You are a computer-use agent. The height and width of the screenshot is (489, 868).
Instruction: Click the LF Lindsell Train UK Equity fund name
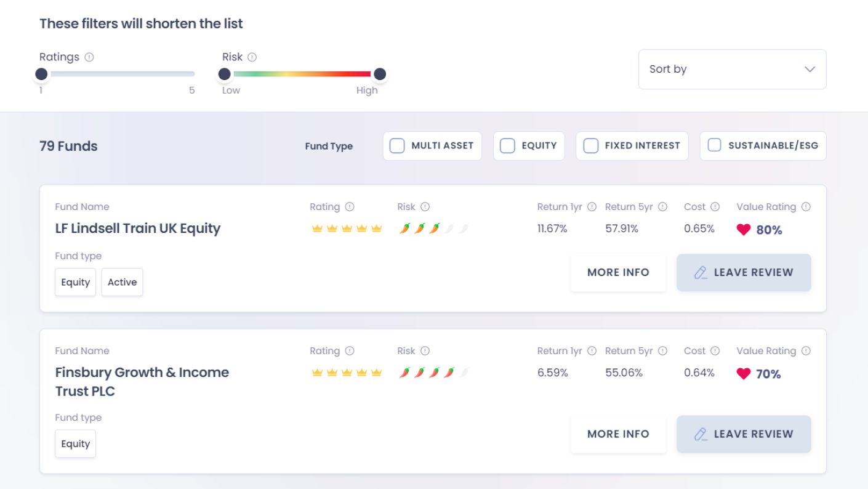coord(138,228)
